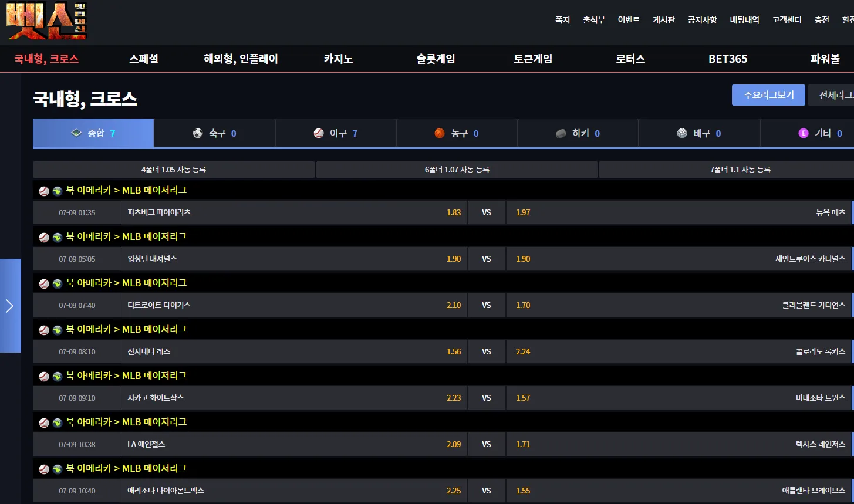The width and height of the screenshot is (854, 504).
Task: Click VS in the 신시내티 레즈 row
Action: (x=487, y=351)
